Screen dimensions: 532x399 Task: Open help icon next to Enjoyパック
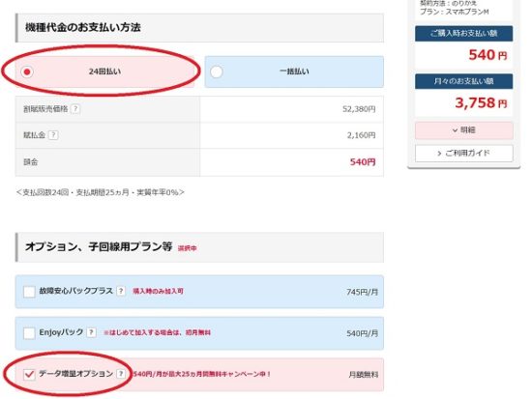coord(91,332)
